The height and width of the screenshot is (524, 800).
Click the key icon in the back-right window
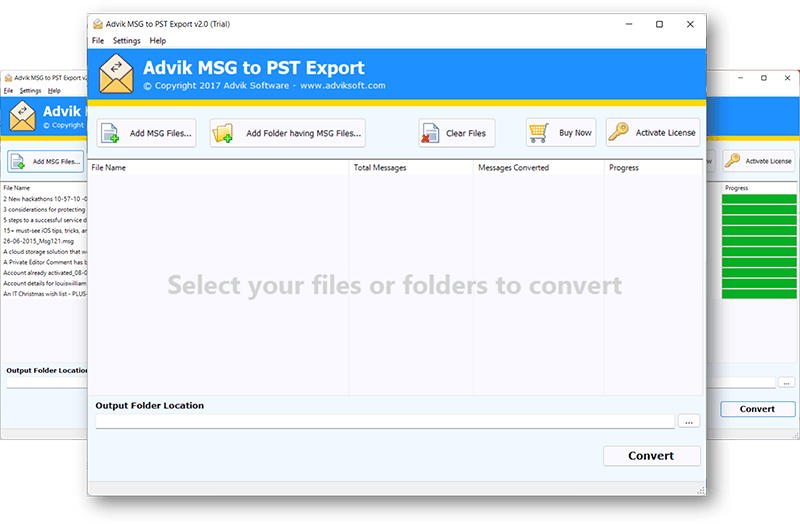pyautogui.click(x=732, y=160)
